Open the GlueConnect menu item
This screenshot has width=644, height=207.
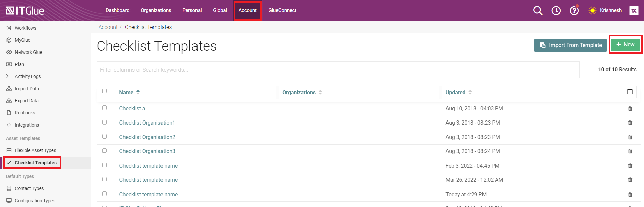pos(282,10)
